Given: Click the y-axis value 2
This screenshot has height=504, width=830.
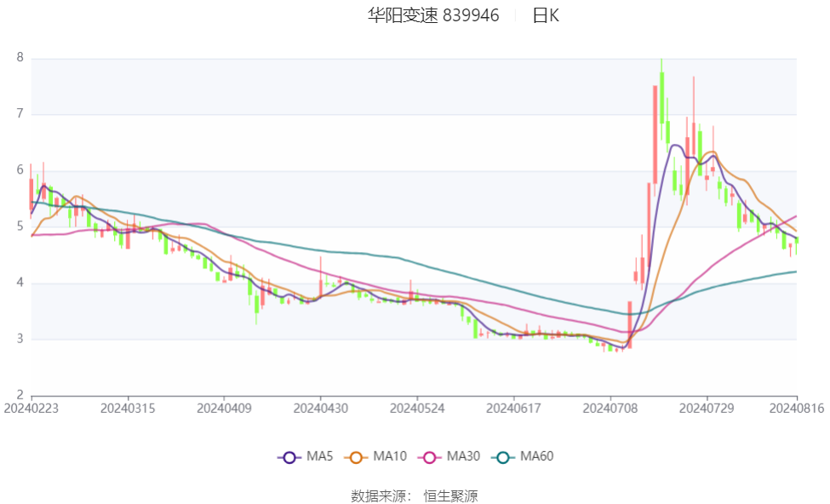Looking at the screenshot, I should pos(20,394).
